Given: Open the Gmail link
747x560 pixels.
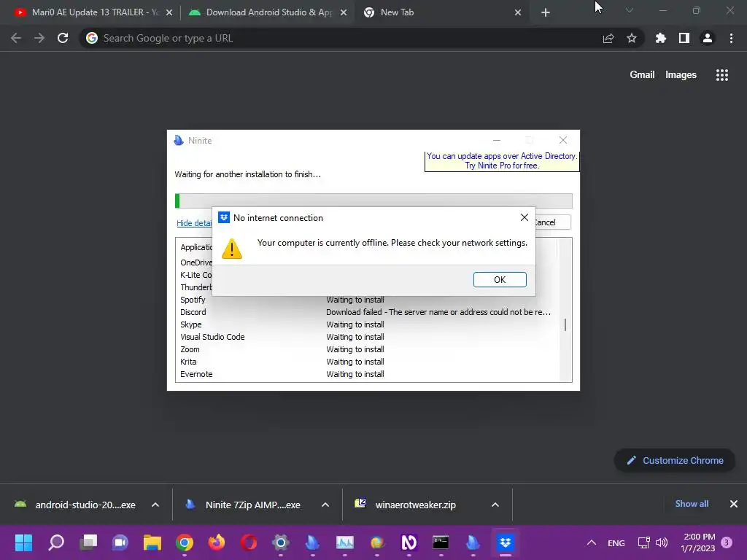Looking at the screenshot, I should click(642, 75).
